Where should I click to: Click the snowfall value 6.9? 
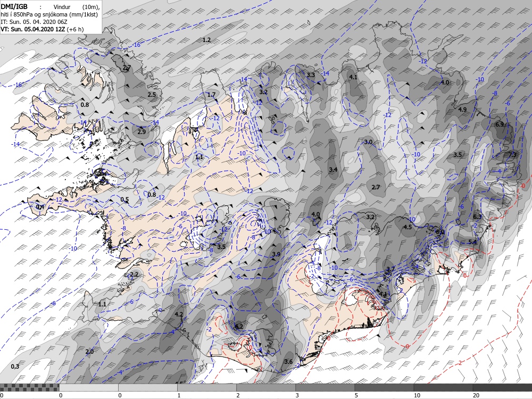[x=500, y=124]
